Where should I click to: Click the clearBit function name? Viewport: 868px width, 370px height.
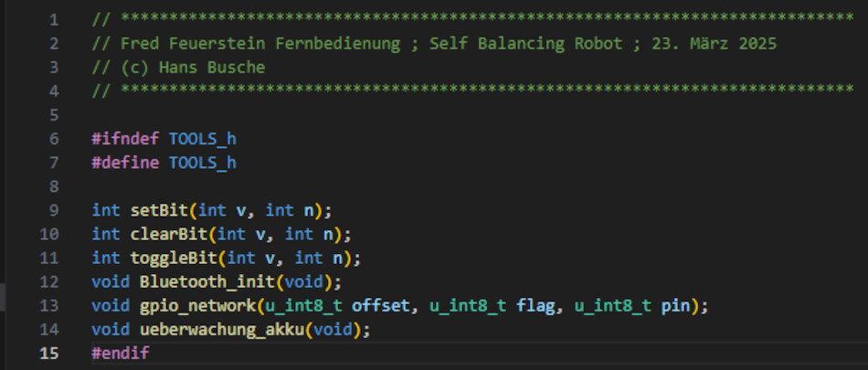tap(169, 234)
